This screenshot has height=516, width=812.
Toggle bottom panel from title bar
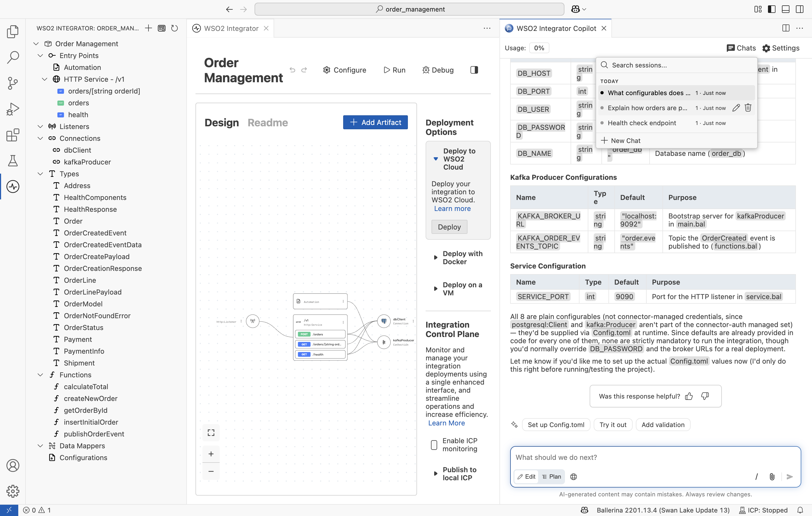coord(786,9)
